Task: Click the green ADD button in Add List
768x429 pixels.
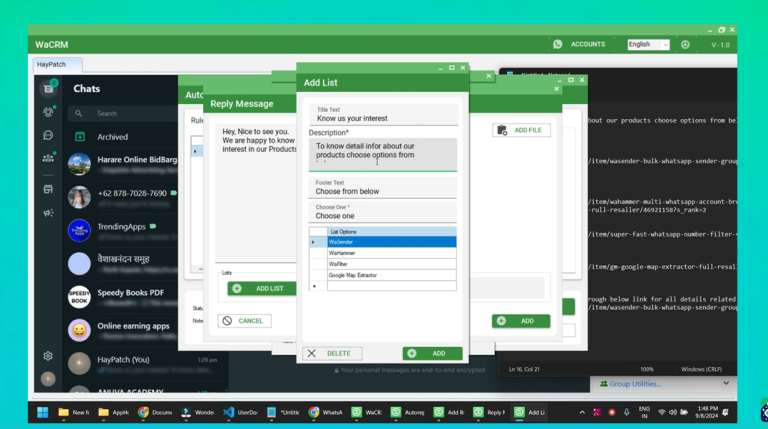Action: tap(432, 353)
